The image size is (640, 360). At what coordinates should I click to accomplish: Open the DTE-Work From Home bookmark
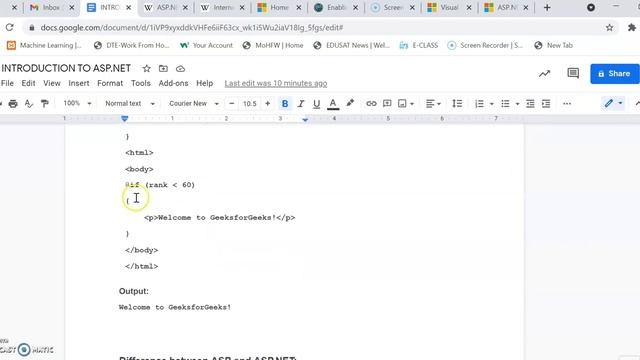click(131, 45)
